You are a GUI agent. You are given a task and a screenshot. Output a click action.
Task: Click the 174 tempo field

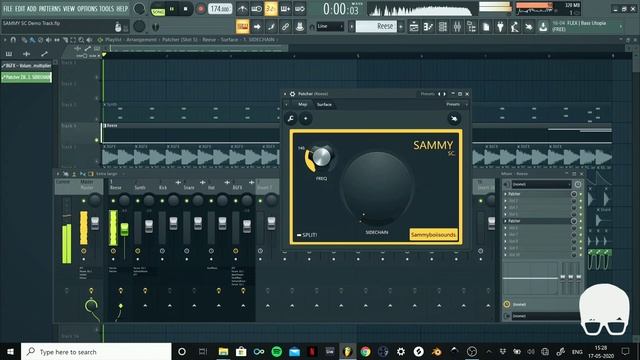pyautogui.click(x=220, y=9)
